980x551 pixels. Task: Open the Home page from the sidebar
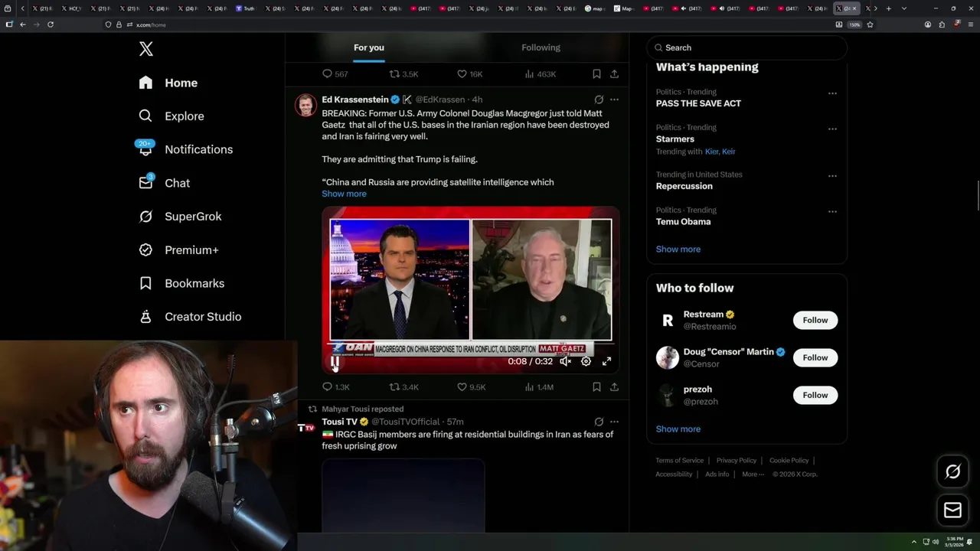(x=168, y=83)
